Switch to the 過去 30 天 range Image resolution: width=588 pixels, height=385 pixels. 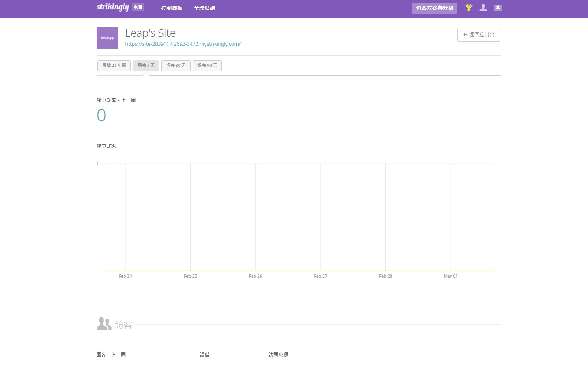pyautogui.click(x=176, y=66)
